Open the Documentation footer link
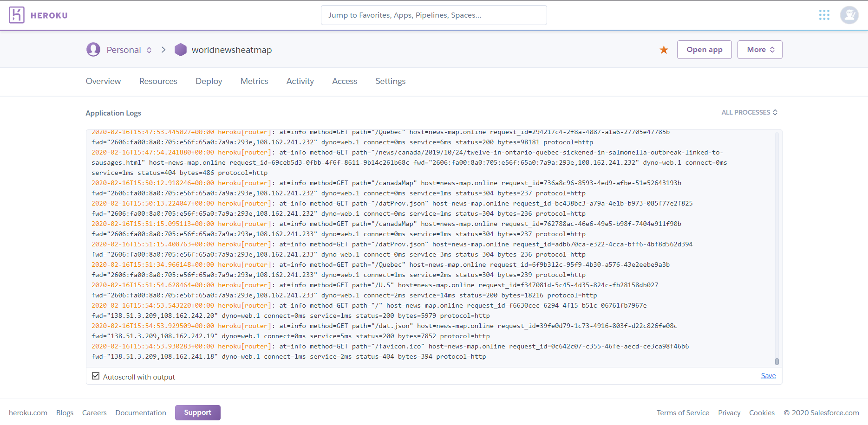868x425 pixels. click(x=141, y=413)
